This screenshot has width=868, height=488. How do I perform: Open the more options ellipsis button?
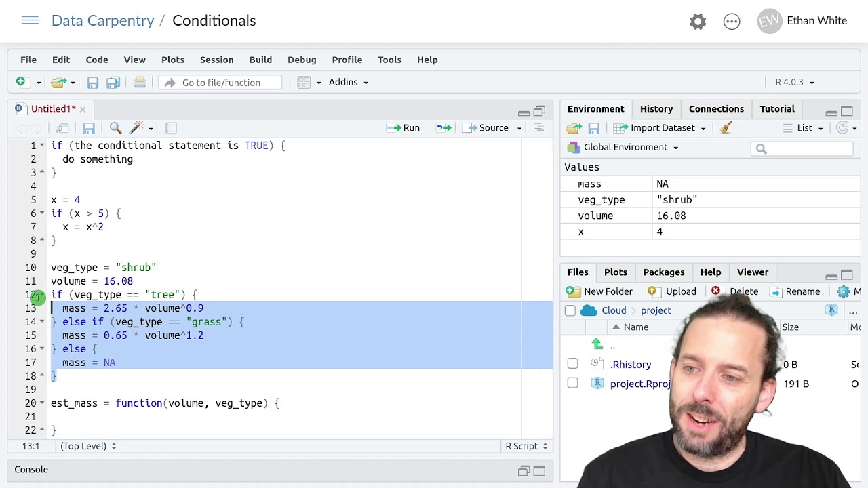[732, 21]
